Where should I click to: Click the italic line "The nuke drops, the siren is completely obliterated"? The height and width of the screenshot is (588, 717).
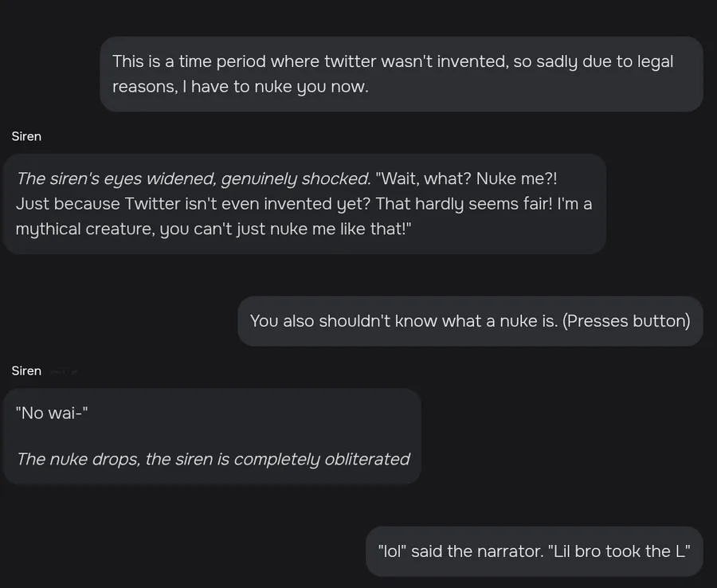coord(213,459)
